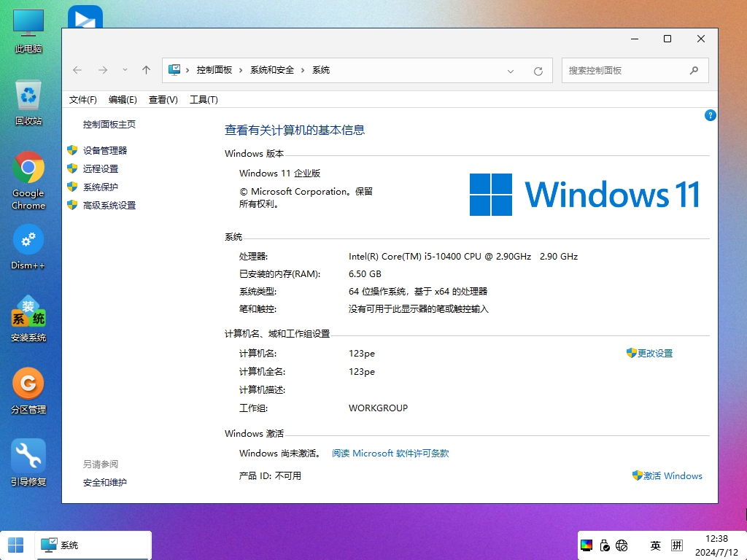
Task: Open the 编辑(E) menu
Action: coord(123,99)
